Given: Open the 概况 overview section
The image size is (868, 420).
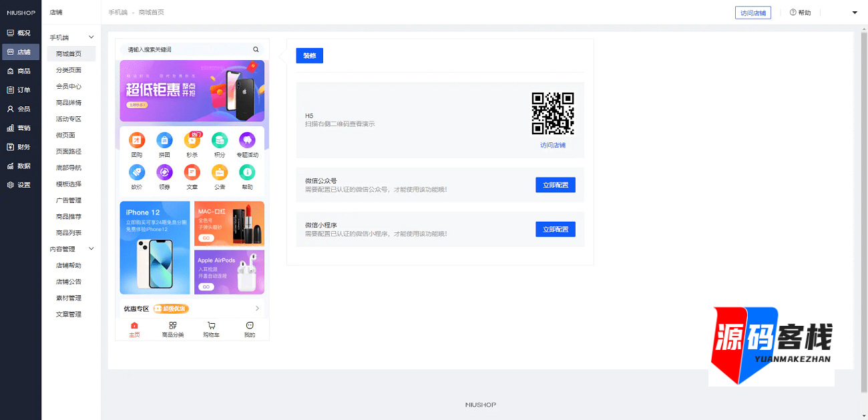Looking at the screenshot, I should (19, 33).
